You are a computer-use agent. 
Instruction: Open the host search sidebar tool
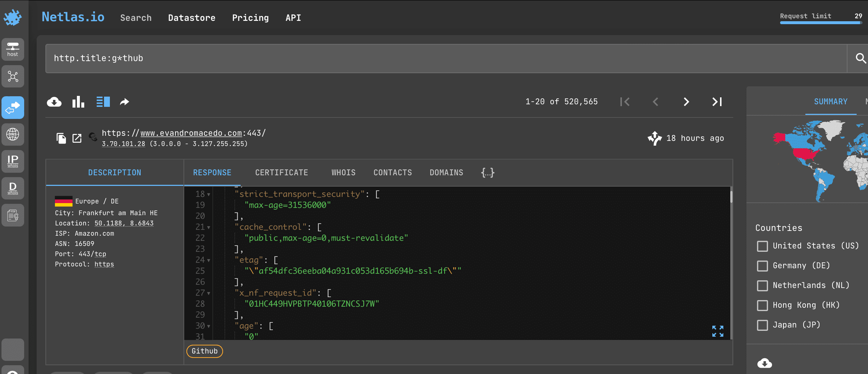[13, 49]
